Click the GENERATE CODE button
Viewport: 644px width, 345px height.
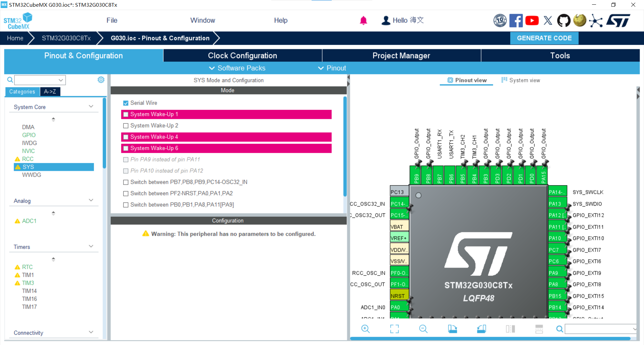[544, 38]
